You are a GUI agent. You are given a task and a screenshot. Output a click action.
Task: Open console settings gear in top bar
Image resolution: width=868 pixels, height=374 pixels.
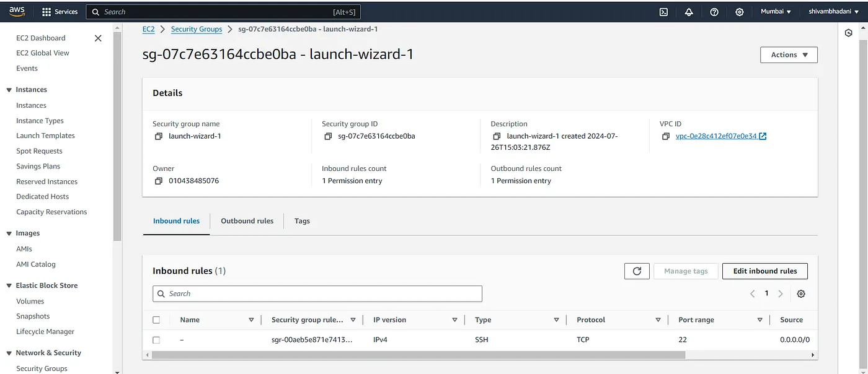(740, 12)
